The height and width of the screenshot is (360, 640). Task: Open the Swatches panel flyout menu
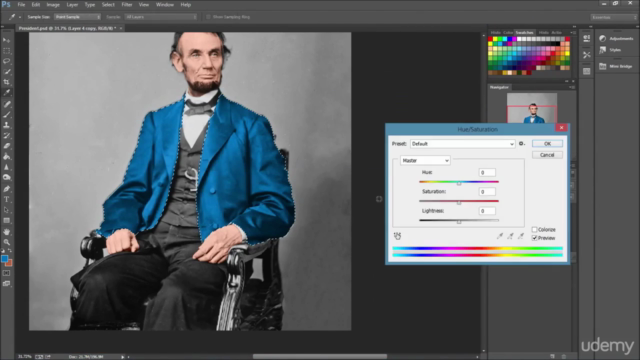pyautogui.click(x=573, y=32)
